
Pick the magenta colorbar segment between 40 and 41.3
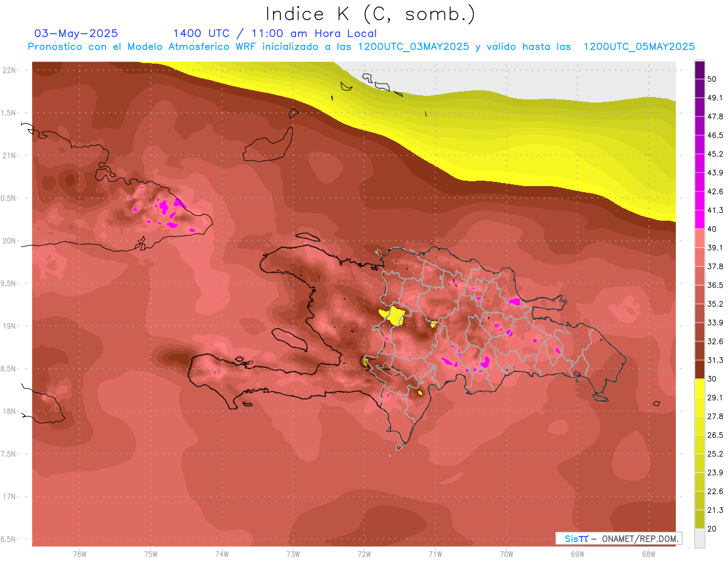699,219
